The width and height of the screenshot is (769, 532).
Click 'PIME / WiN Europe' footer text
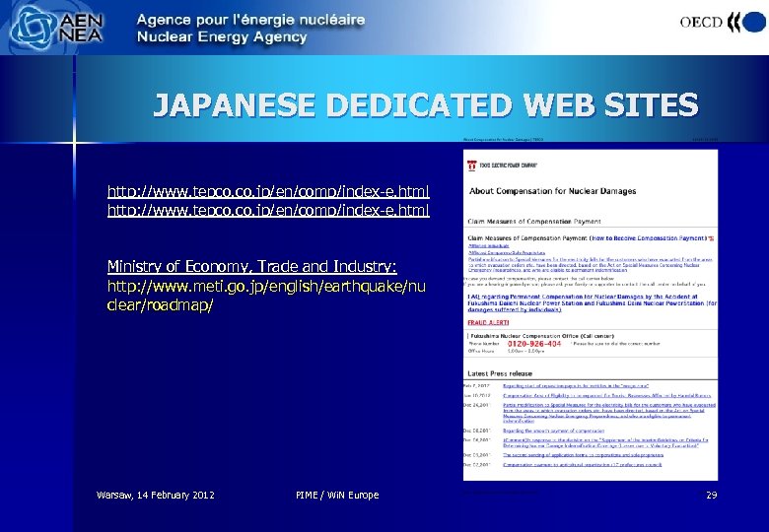(337, 496)
